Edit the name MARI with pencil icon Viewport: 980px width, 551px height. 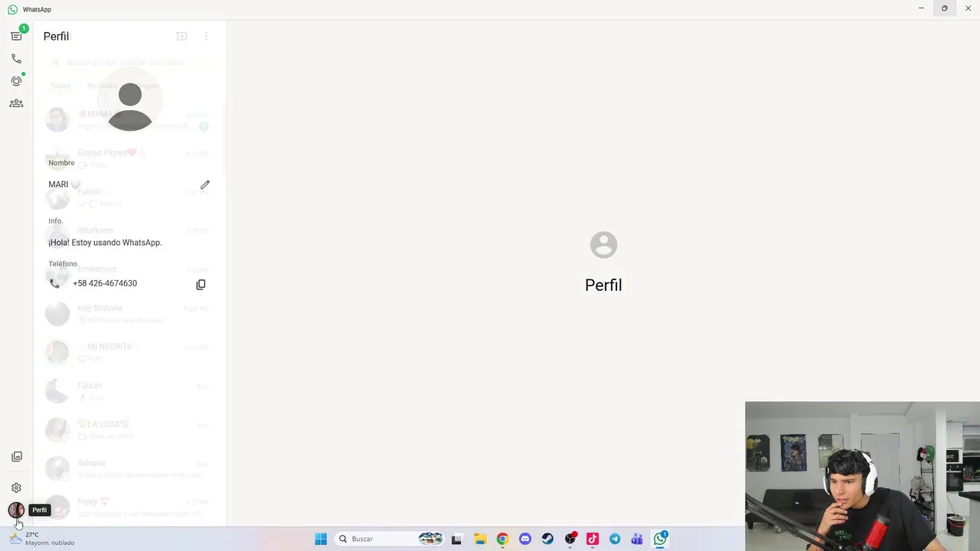pos(204,185)
